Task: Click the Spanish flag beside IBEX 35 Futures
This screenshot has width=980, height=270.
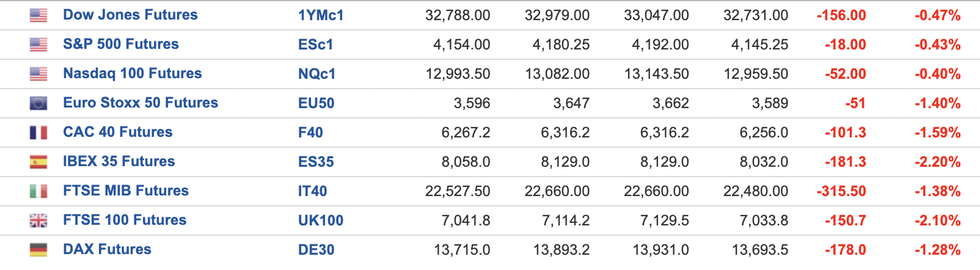Action: (38, 162)
